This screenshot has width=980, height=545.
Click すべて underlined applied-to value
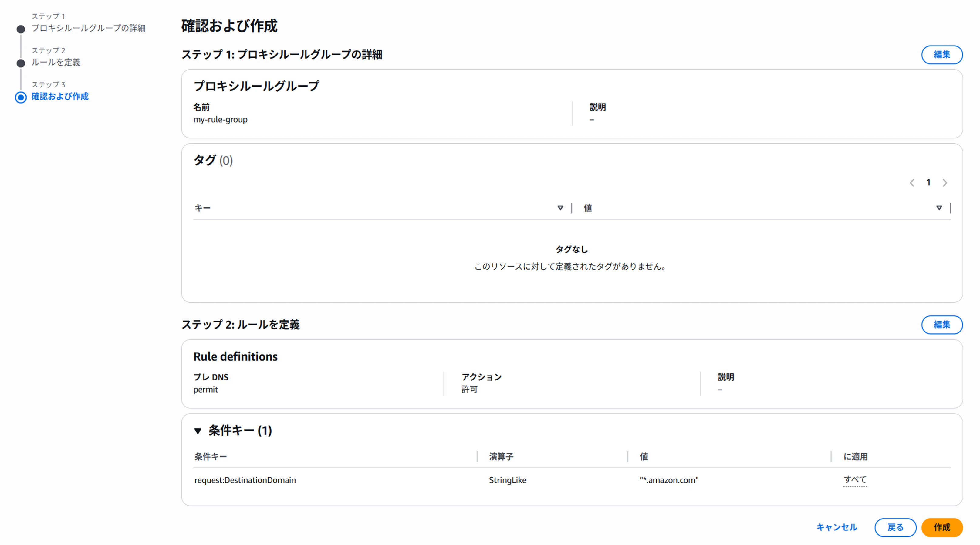click(855, 480)
